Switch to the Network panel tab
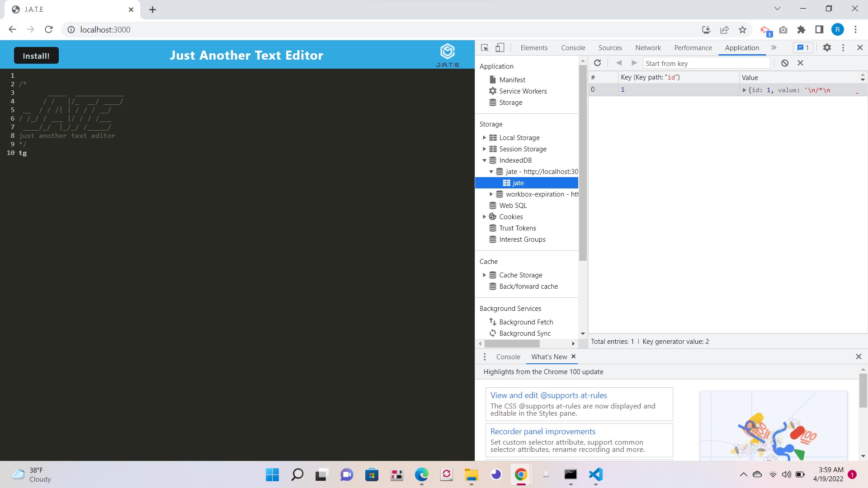This screenshot has height=488, width=868. coord(648,47)
